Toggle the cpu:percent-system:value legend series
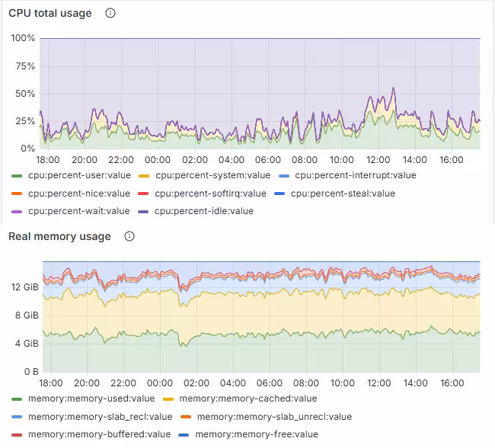Image resolution: width=495 pixels, height=448 pixels. coord(212,175)
